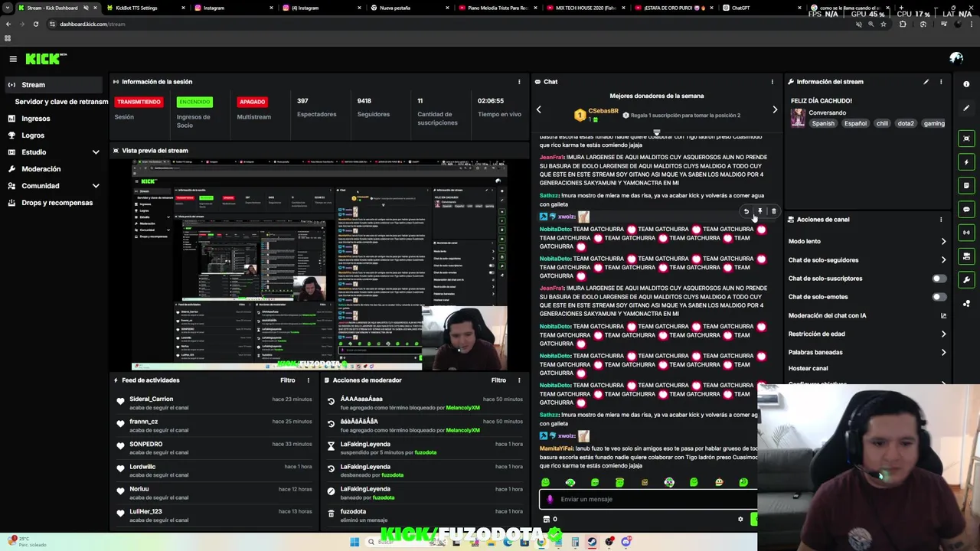980x551 pixels.
Task: Delete the hovered chat message
Action: (x=773, y=211)
